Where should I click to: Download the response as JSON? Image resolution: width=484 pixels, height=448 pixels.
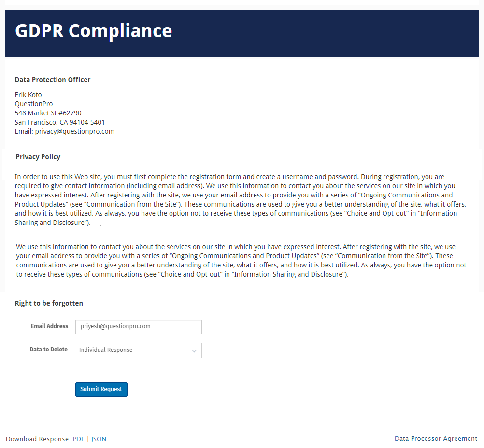(x=98, y=439)
